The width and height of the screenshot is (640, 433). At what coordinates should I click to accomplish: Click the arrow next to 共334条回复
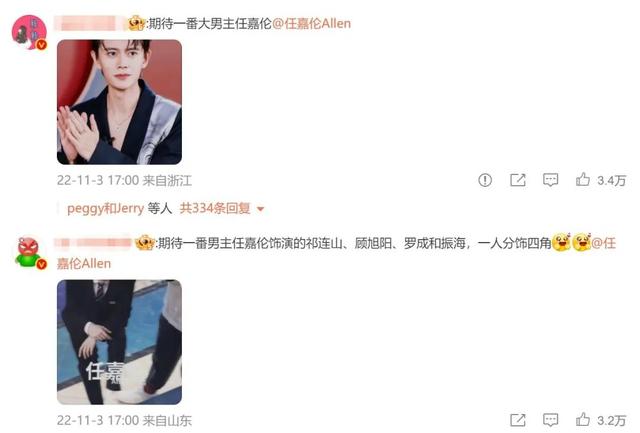coord(260,209)
